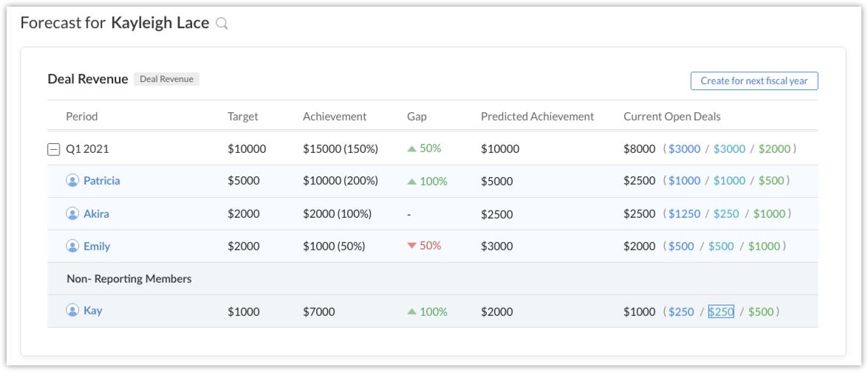The height and width of the screenshot is (372, 868).
Task: Click Emily's user avatar icon
Action: coord(72,246)
